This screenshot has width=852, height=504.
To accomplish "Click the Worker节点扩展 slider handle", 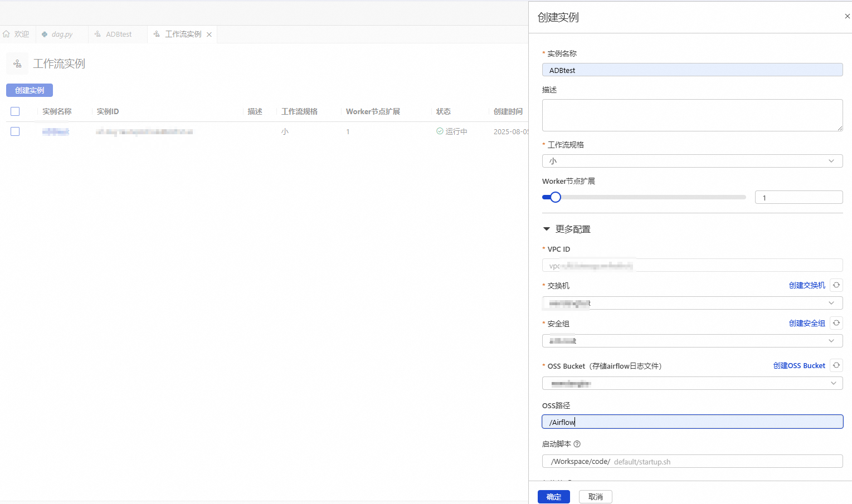I will pyautogui.click(x=556, y=197).
